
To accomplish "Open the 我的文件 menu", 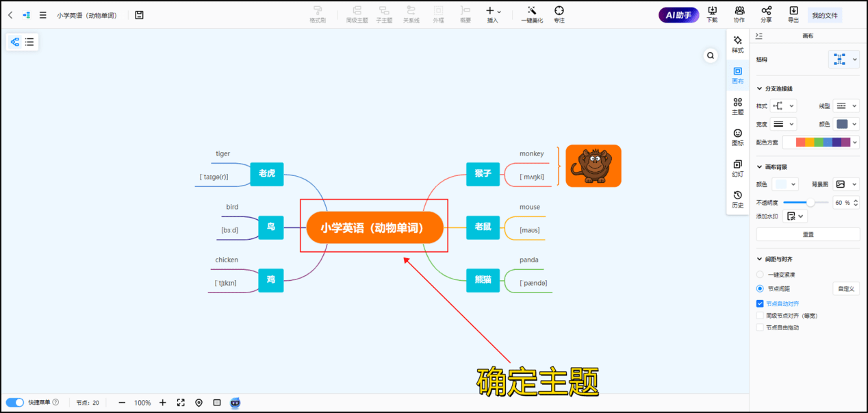I will (x=824, y=14).
